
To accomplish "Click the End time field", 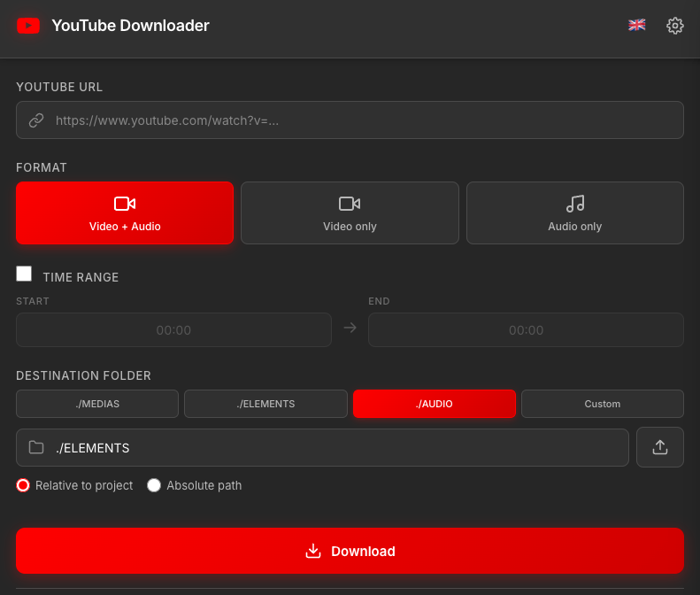I will point(526,329).
